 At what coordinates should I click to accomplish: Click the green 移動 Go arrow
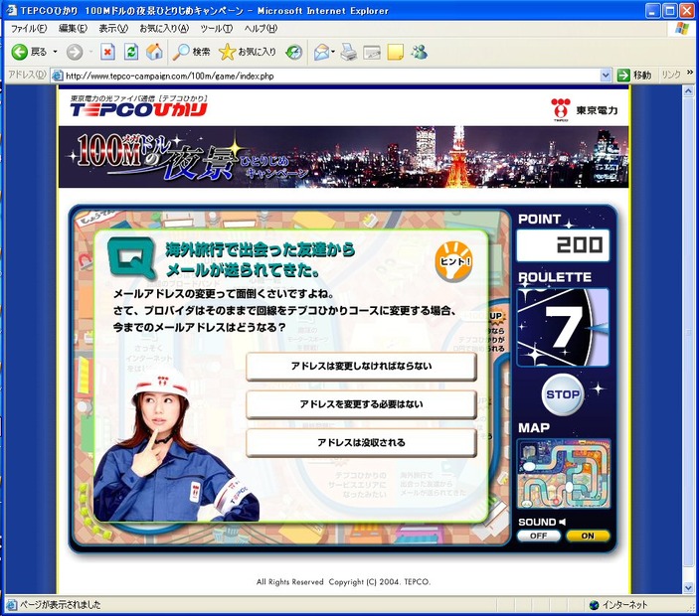623,76
